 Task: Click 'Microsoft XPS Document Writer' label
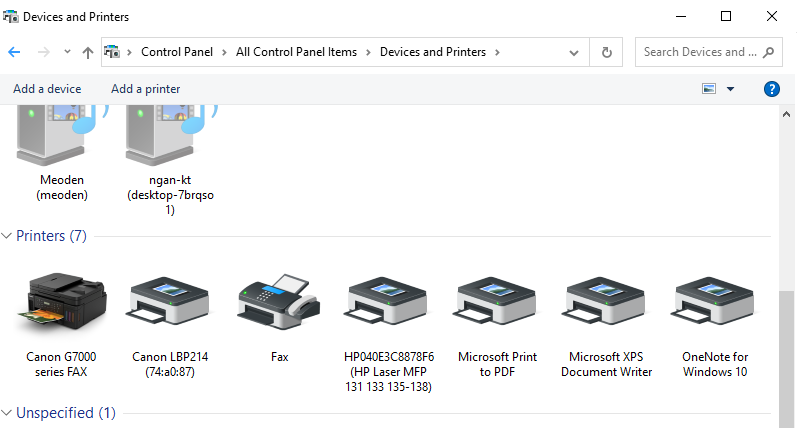coord(606,364)
